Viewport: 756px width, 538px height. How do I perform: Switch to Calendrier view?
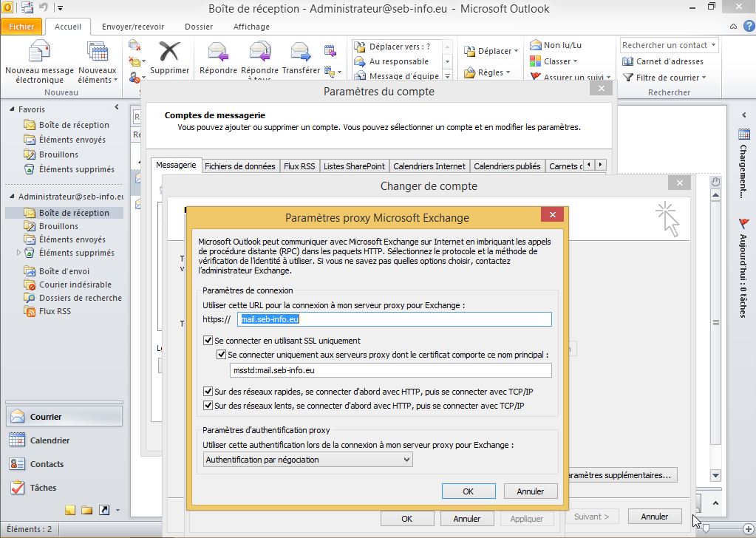point(64,440)
